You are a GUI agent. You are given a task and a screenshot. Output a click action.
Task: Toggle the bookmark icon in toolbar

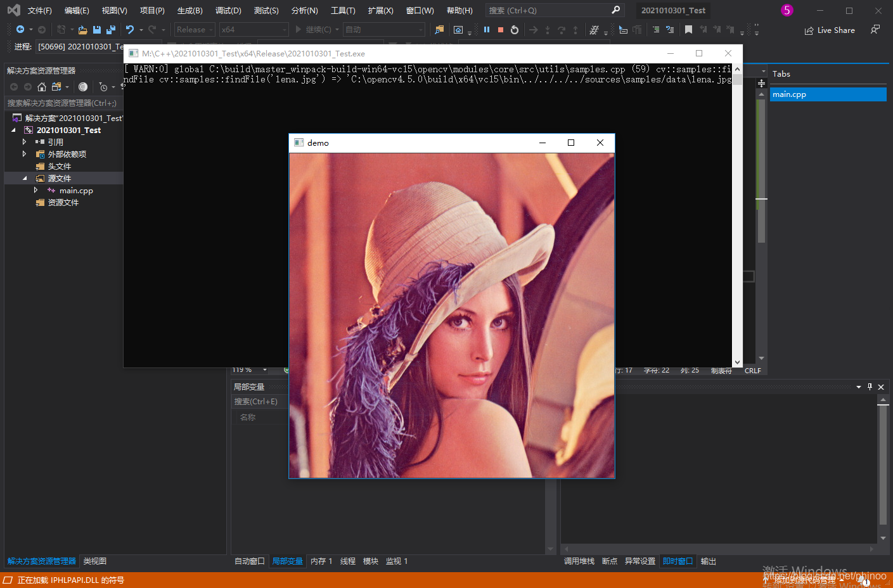[688, 30]
